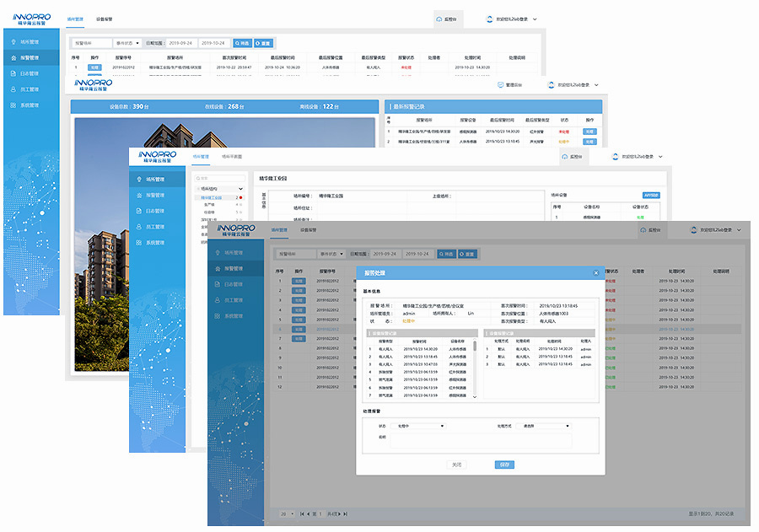Click 系统管理 icon in the rearmost window's sidebar
759x532 pixels.
[x=13, y=105]
